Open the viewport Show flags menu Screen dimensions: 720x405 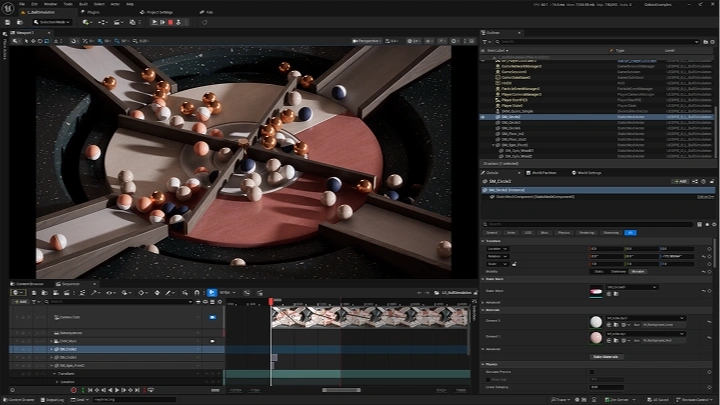point(429,41)
